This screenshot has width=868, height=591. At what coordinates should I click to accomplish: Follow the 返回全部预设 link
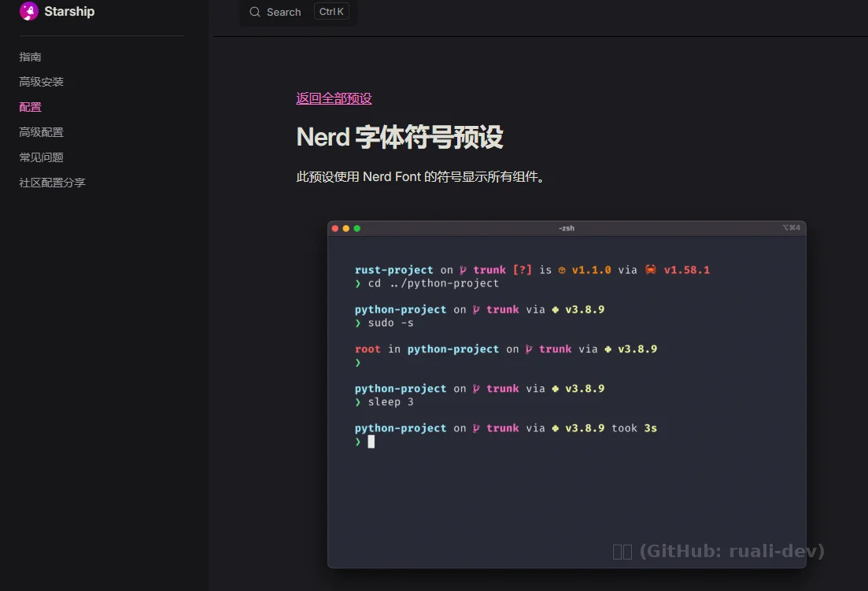click(334, 98)
